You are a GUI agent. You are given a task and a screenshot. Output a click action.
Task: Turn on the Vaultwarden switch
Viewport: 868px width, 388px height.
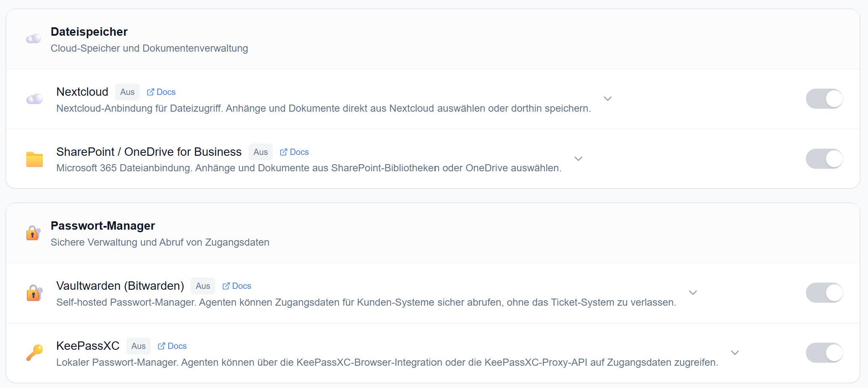click(x=824, y=293)
